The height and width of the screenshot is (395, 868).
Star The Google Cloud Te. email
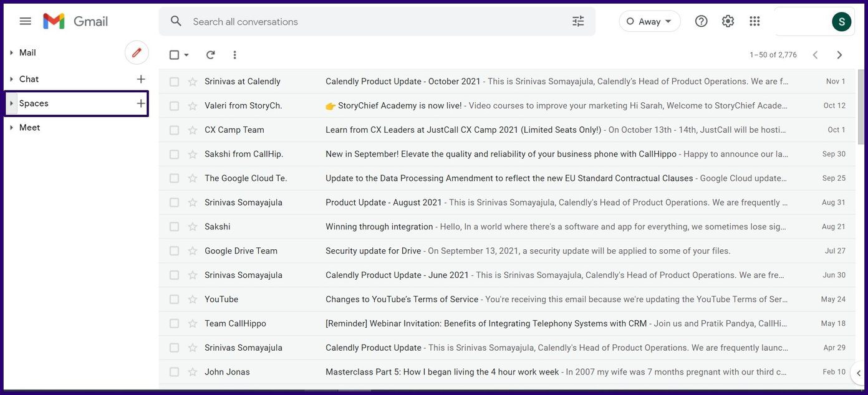pyautogui.click(x=193, y=178)
